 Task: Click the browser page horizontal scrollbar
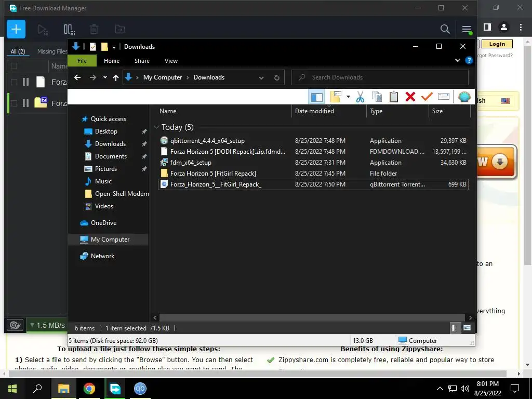257,374
